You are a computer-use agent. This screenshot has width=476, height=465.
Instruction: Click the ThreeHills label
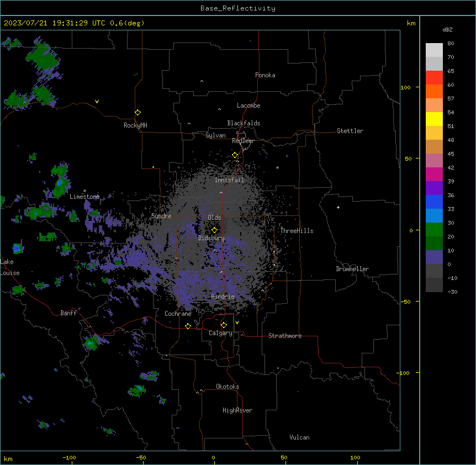click(297, 231)
